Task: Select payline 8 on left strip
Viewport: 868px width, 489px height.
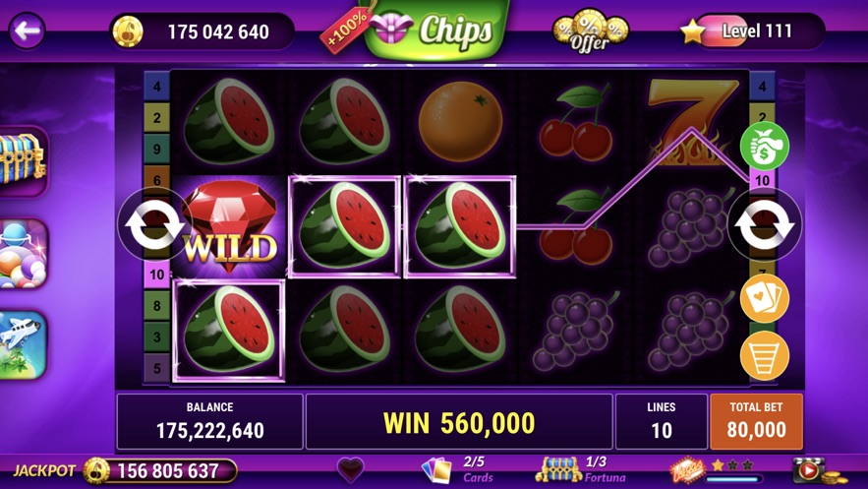Action: [x=157, y=306]
